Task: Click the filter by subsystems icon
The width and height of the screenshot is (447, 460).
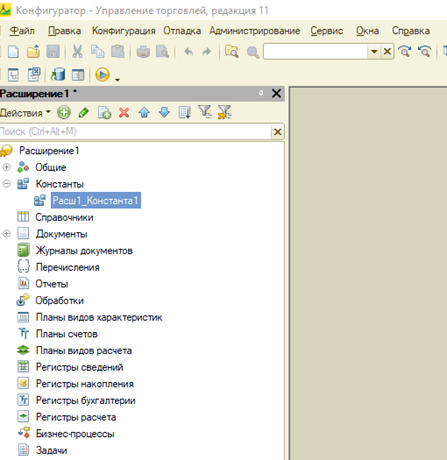Action: coord(205,112)
